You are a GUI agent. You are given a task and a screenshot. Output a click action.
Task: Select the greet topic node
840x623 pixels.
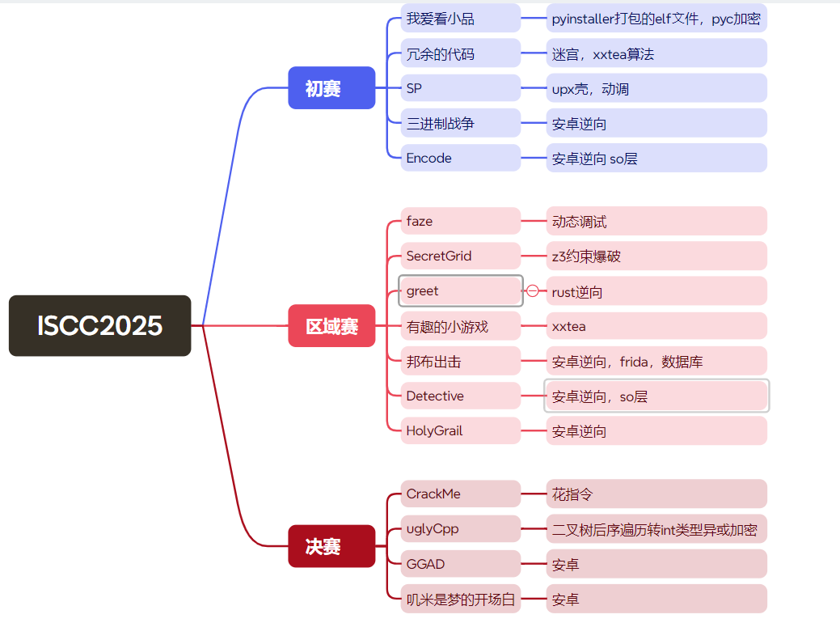459,290
